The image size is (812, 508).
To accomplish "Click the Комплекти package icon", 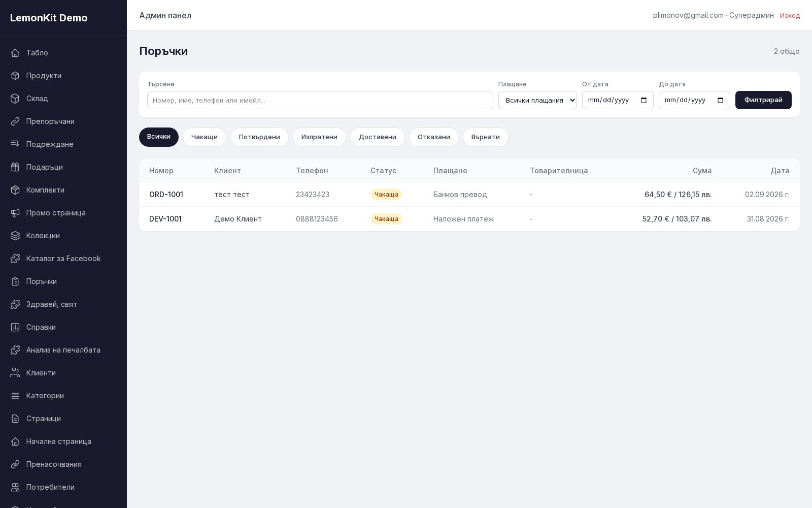I will (x=15, y=190).
